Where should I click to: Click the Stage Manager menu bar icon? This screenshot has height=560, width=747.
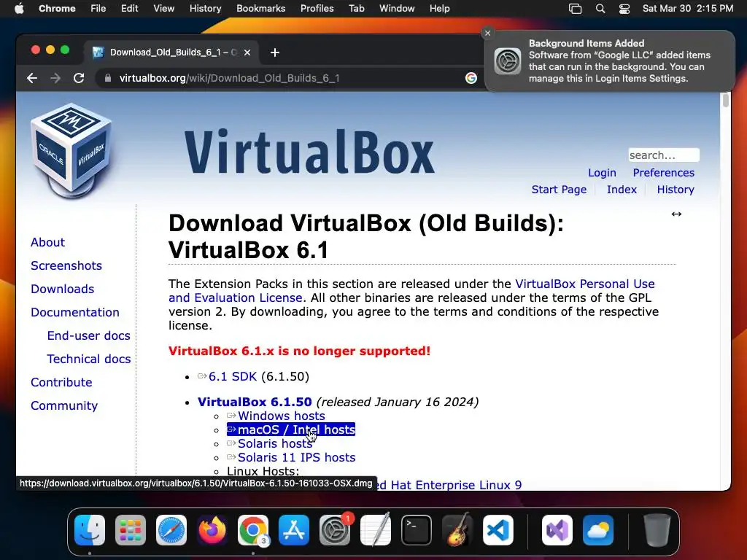pos(576,9)
